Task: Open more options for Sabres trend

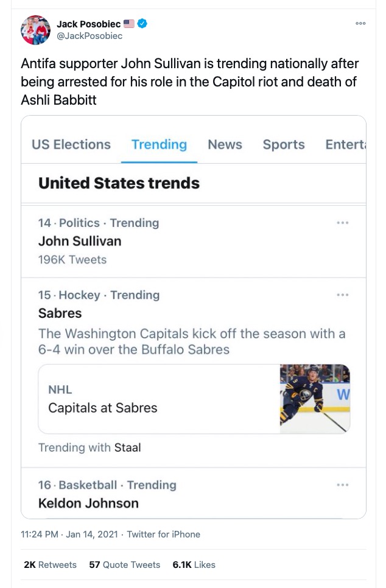Action: [x=342, y=295]
